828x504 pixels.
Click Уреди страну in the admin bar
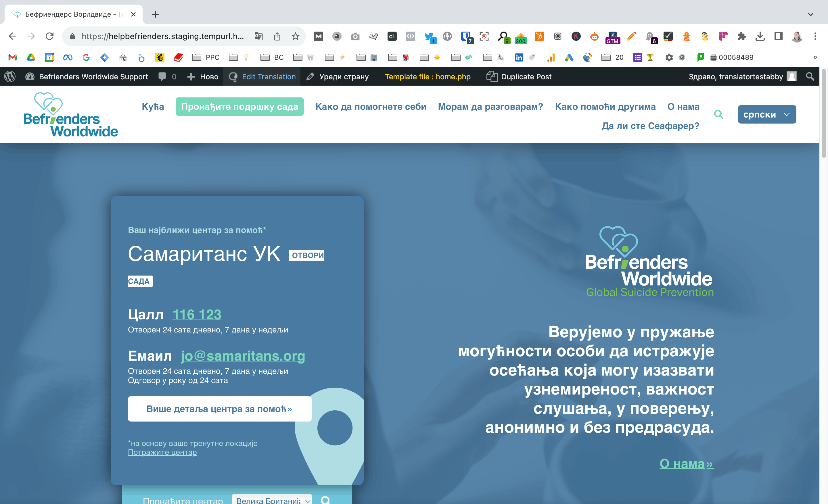338,76
